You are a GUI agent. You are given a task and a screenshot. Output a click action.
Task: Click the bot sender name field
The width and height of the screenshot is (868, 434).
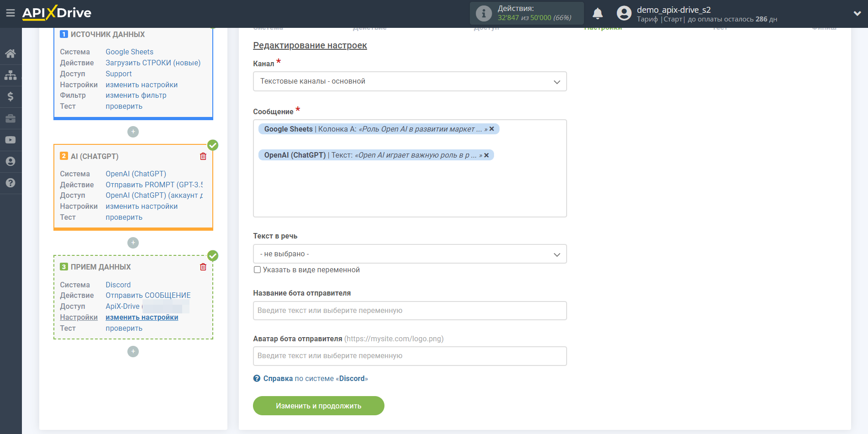coord(410,311)
